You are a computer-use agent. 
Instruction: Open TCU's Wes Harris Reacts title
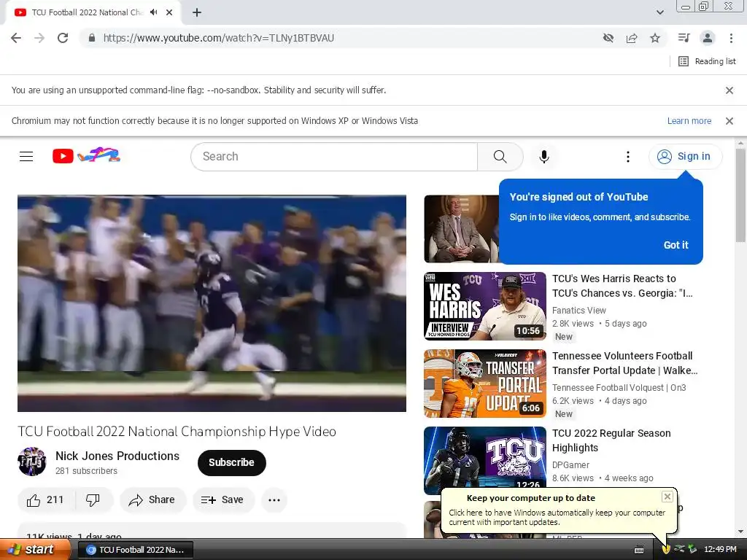coord(622,286)
